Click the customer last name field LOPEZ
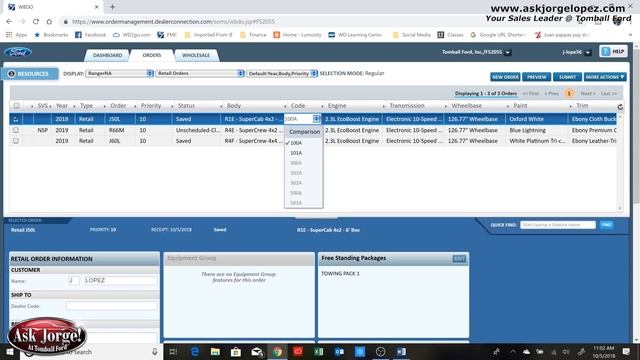640x360 pixels. (120, 280)
